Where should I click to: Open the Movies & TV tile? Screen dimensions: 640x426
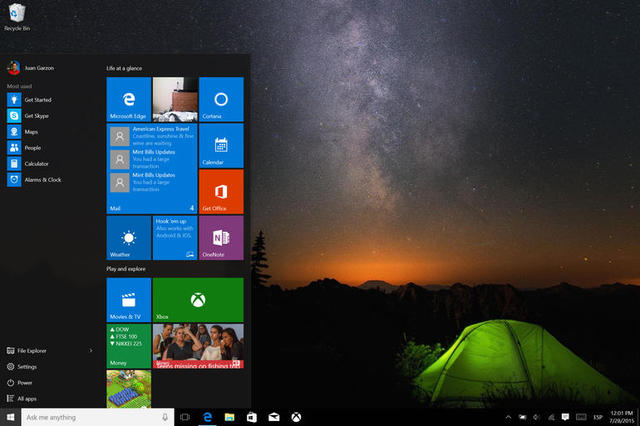click(129, 300)
